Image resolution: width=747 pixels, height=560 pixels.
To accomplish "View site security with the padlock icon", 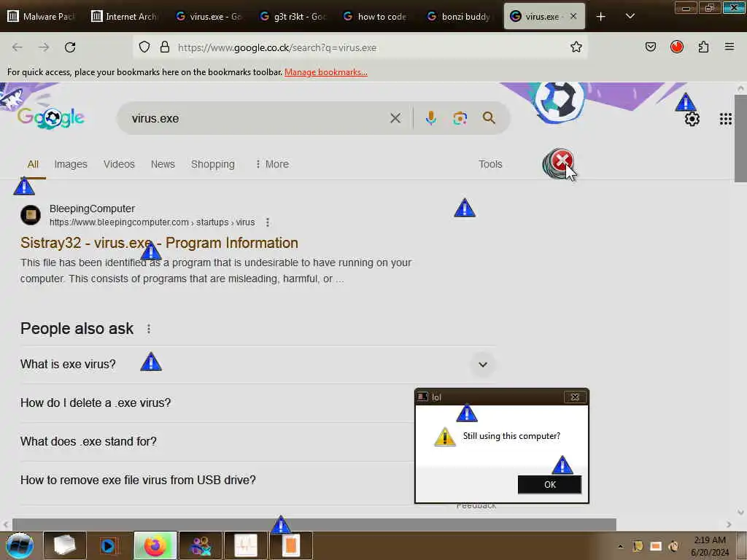I will [165, 47].
